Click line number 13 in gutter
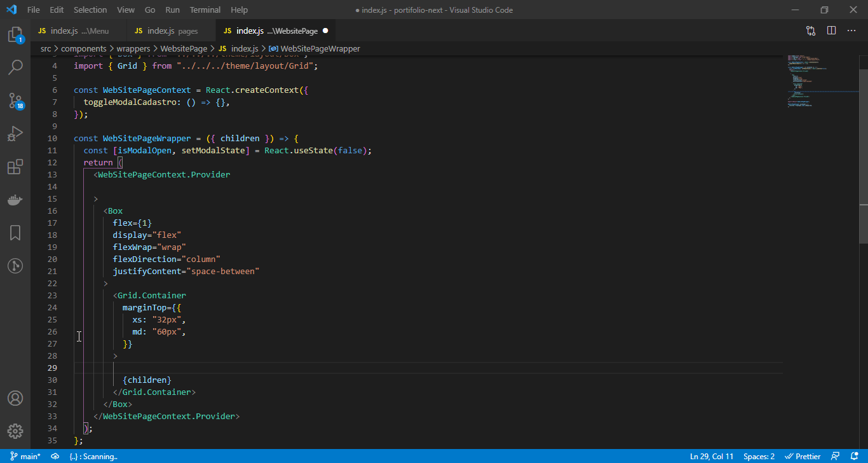 coord(53,174)
